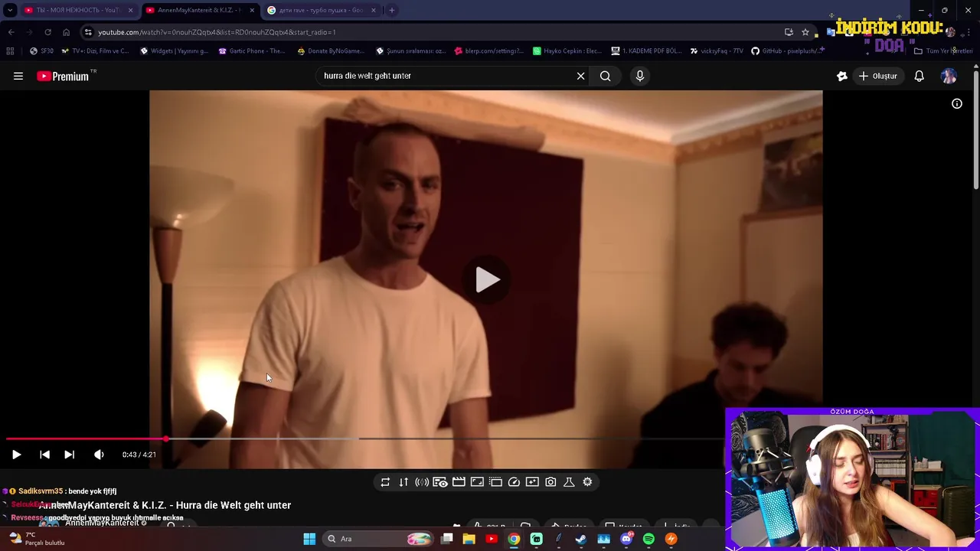Open Chrome from taskbar
The height and width of the screenshot is (551, 980).
tap(514, 539)
